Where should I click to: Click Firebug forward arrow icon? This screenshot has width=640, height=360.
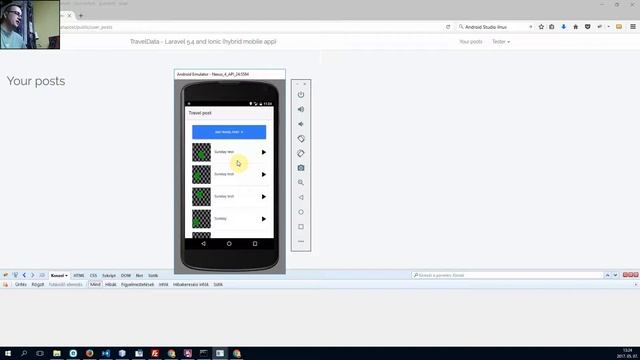pos(33,276)
